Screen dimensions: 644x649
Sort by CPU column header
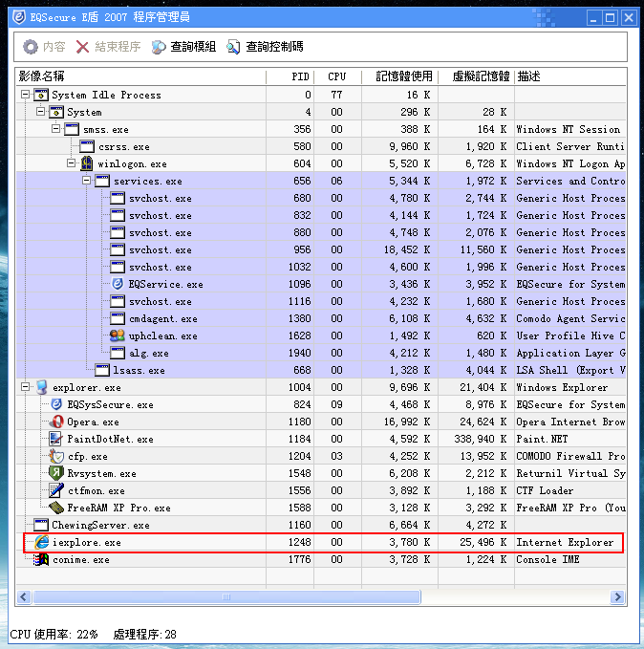pos(337,76)
